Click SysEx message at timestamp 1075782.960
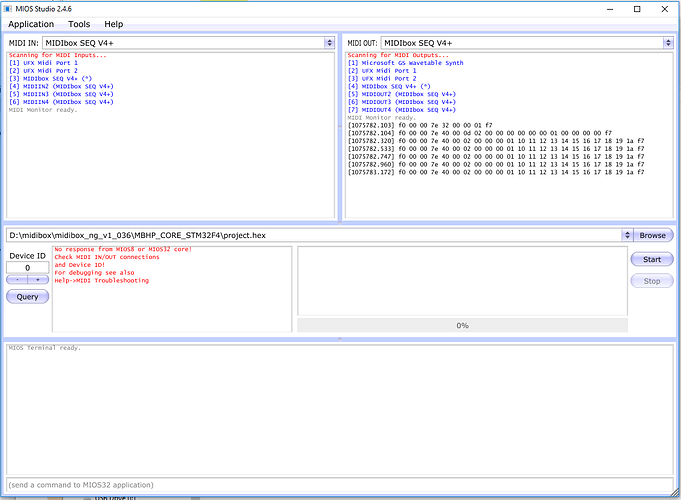Screen dimensions: 681x500 point(496,164)
